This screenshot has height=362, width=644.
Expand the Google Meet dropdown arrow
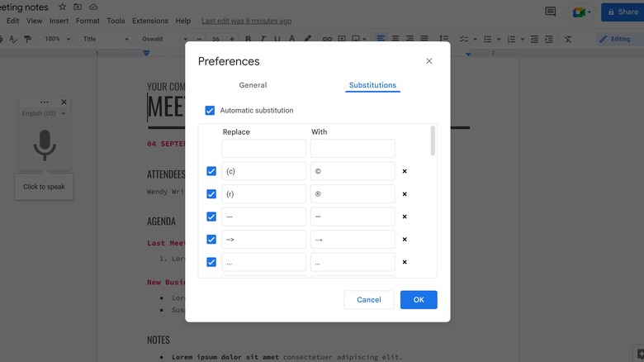pyautogui.click(x=590, y=12)
